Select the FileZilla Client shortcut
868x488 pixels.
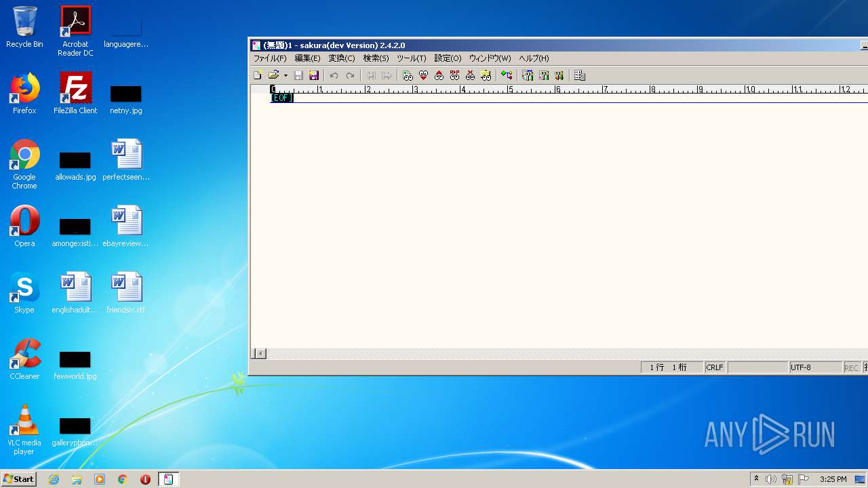75,94
